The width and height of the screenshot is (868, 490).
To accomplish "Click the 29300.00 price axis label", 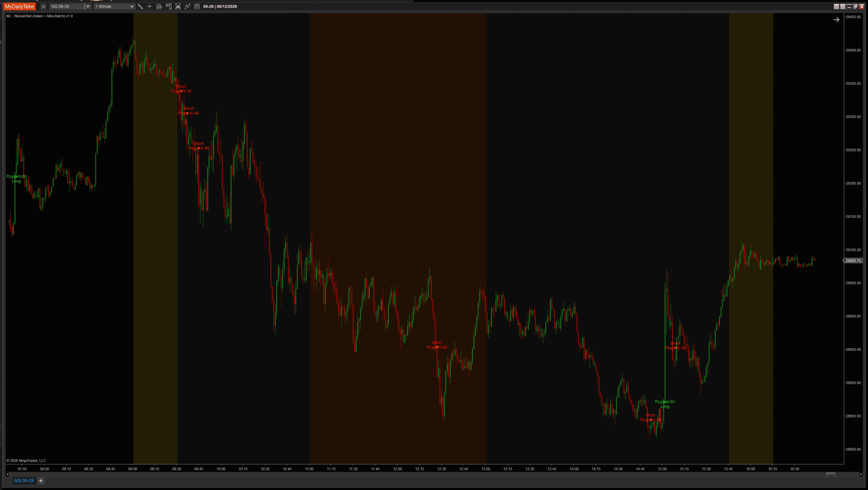I will coord(853,117).
